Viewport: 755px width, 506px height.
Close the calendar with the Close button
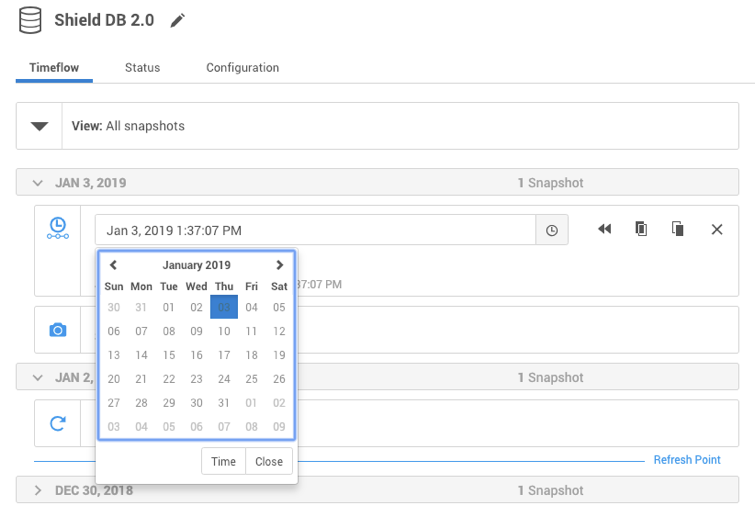point(268,461)
